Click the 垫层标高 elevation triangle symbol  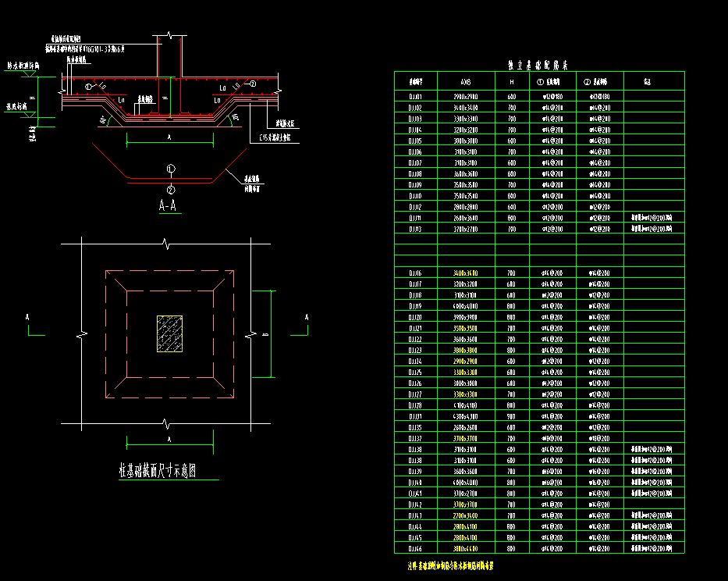tap(30, 114)
